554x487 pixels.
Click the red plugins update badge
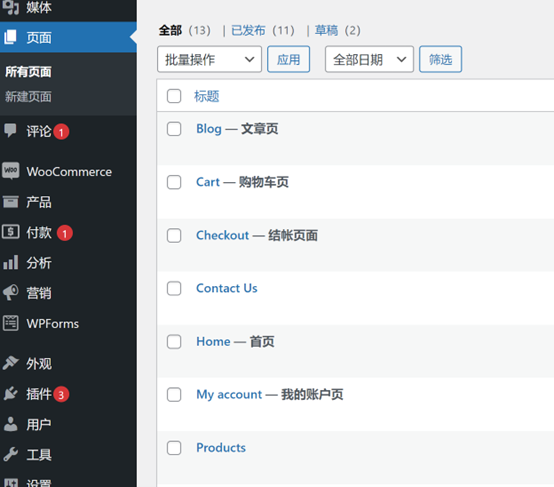61,394
